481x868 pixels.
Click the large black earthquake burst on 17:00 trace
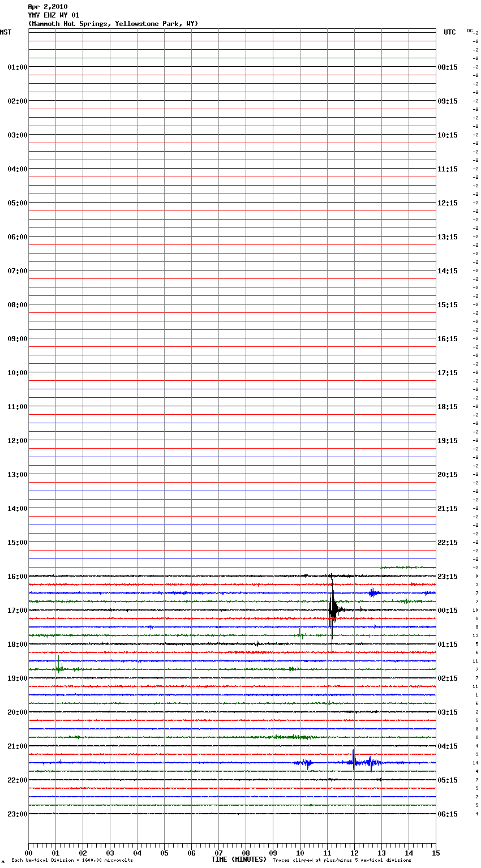pyautogui.click(x=333, y=609)
